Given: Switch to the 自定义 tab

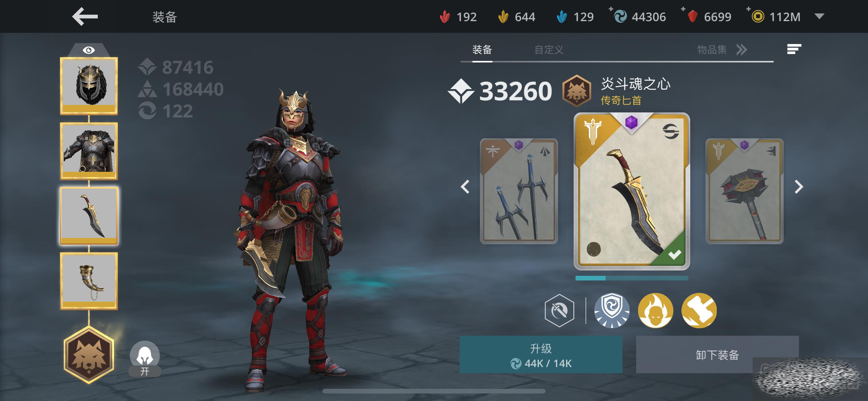Looking at the screenshot, I should (549, 50).
